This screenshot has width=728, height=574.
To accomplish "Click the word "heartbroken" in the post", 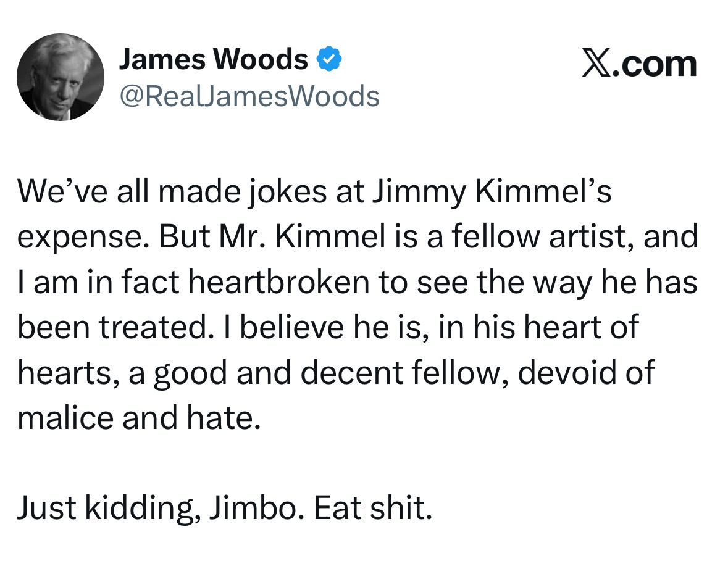I will 278,282.
